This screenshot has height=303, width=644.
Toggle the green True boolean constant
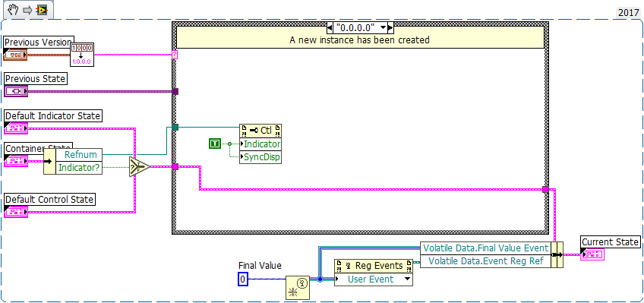click(x=215, y=144)
